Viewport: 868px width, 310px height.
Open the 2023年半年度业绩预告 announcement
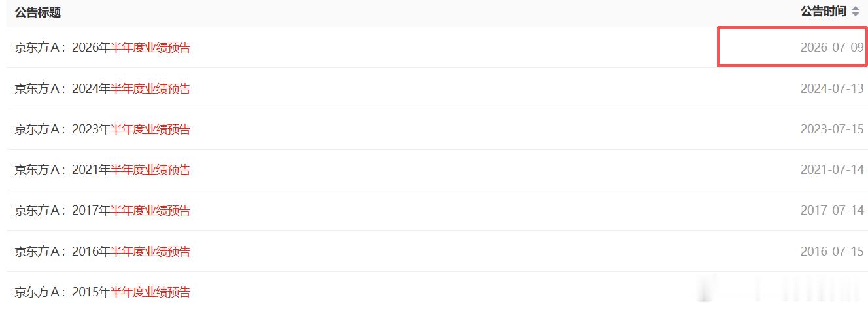(x=103, y=129)
